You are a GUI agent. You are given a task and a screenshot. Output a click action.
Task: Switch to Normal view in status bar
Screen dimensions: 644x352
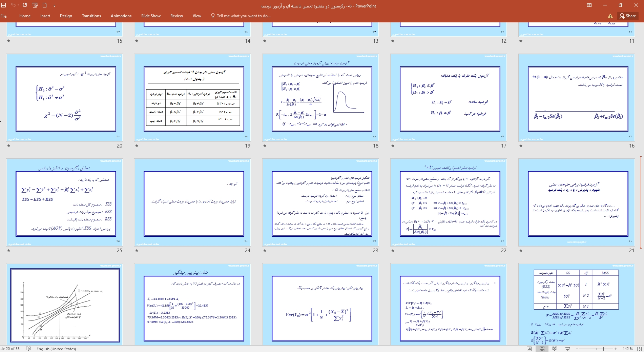529,349
